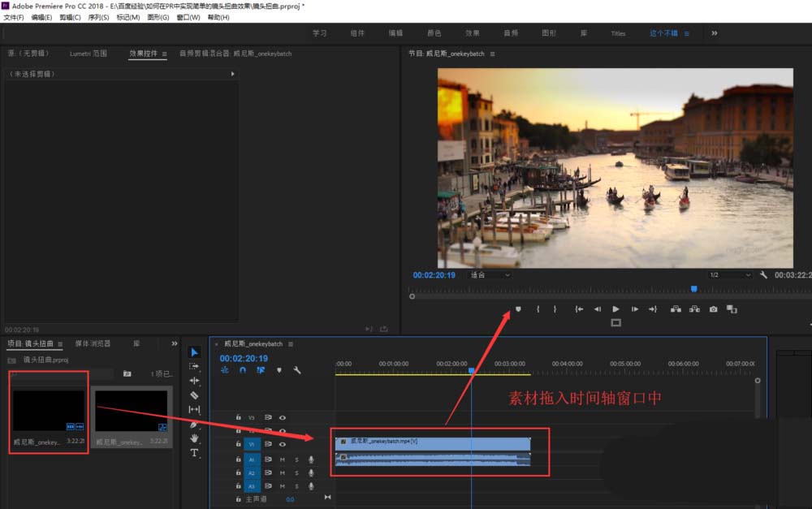
Task: Expand the hidden workspaces chevron in the workspace bar
Action: click(x=714, y=33)
